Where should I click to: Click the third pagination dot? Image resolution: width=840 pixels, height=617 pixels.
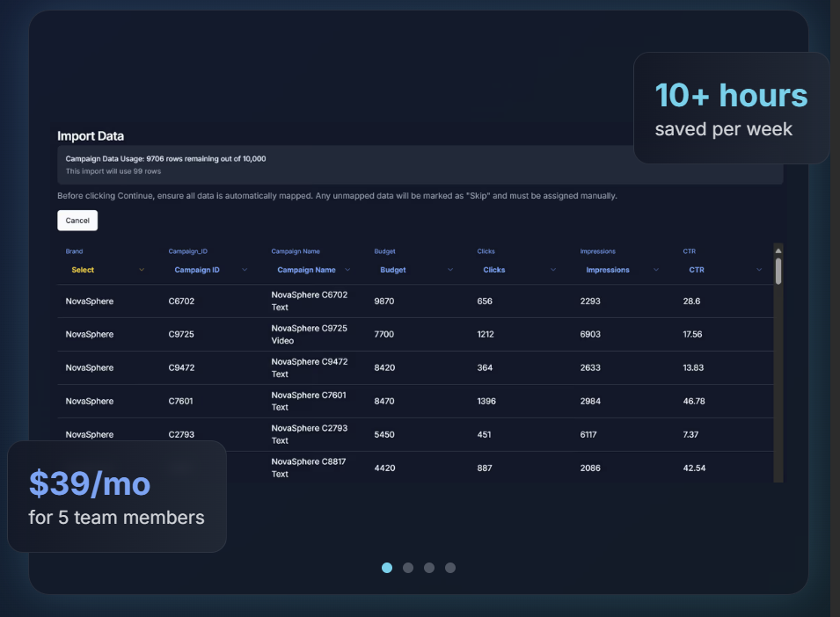pyautogui.click(x=428, y=568)
